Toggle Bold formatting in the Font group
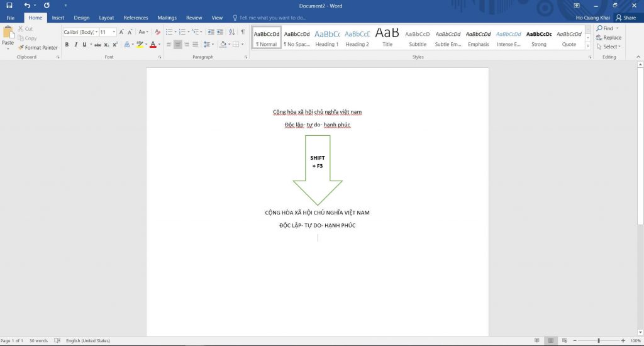Screen dimensions: 644x346 tap(67, 45)
